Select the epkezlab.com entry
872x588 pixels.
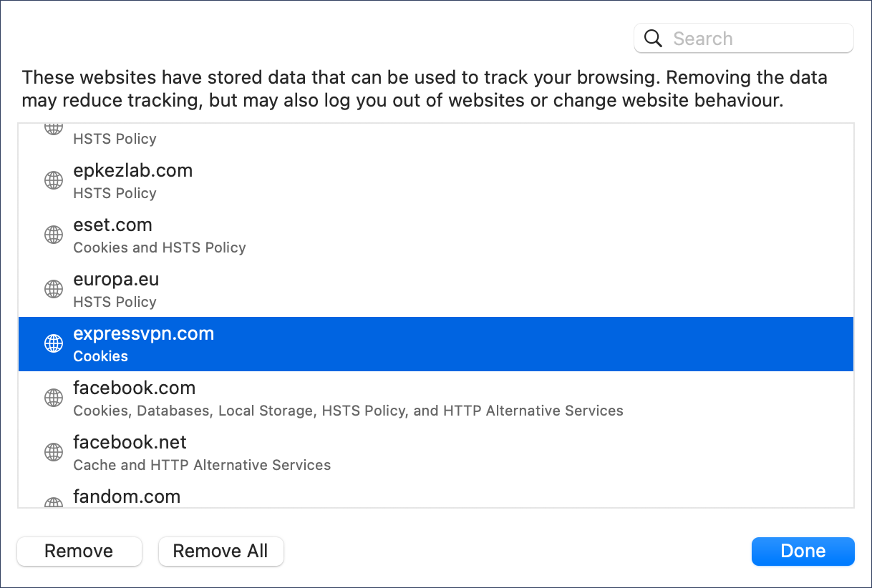tap(436, 181)
